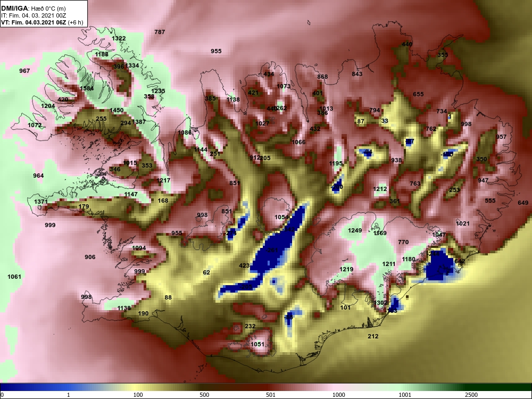Select the map value 787 north of Westfjords
532x399 pixels.
(160, 32)
